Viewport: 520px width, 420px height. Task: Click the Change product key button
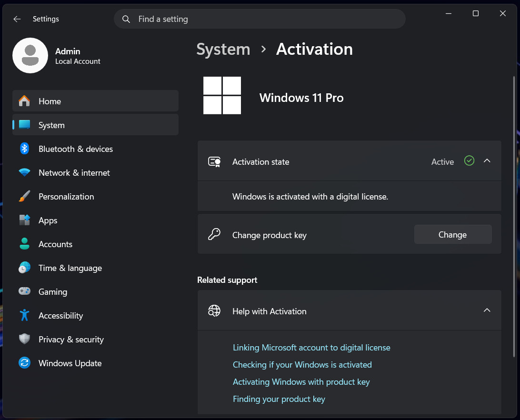(x=453, y=235)
